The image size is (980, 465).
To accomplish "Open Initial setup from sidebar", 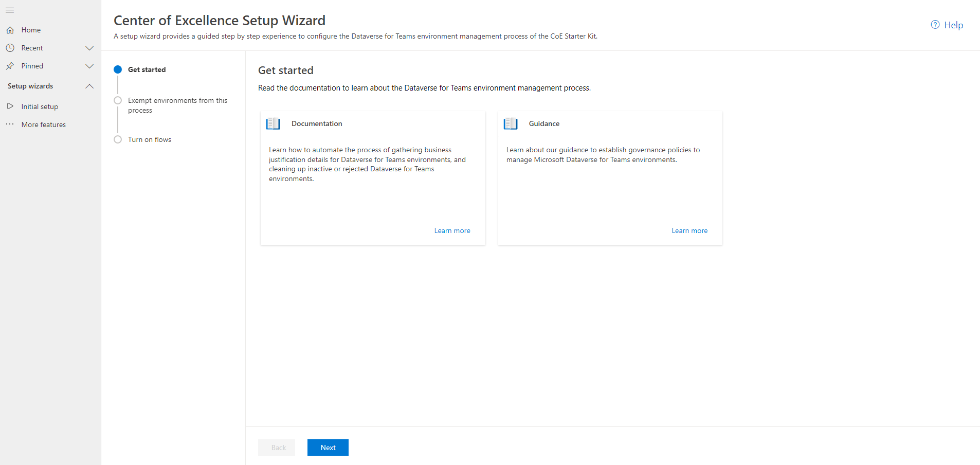I will point(39,106).
